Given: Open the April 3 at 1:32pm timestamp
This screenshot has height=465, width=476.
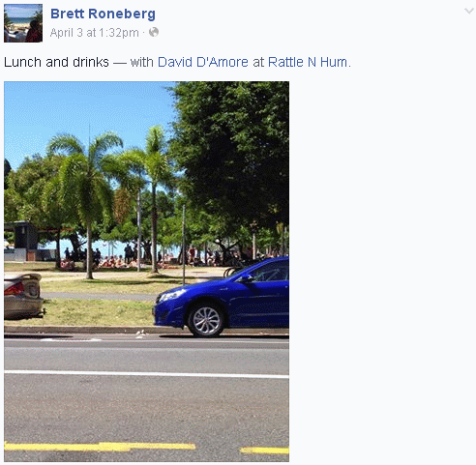Looking at the screenshot, I should point(95,33).
